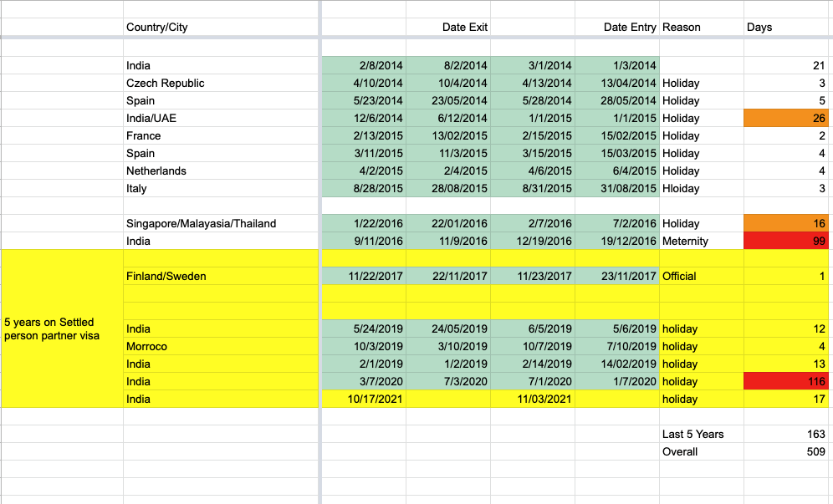Click the date cell 28/05/2014
This screenshot has width=833, height=504.
pos(617,100)
